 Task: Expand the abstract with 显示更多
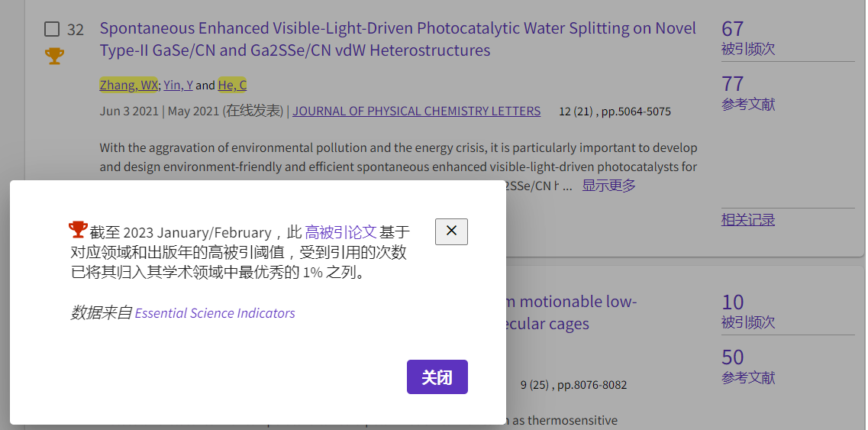point(608,186)
